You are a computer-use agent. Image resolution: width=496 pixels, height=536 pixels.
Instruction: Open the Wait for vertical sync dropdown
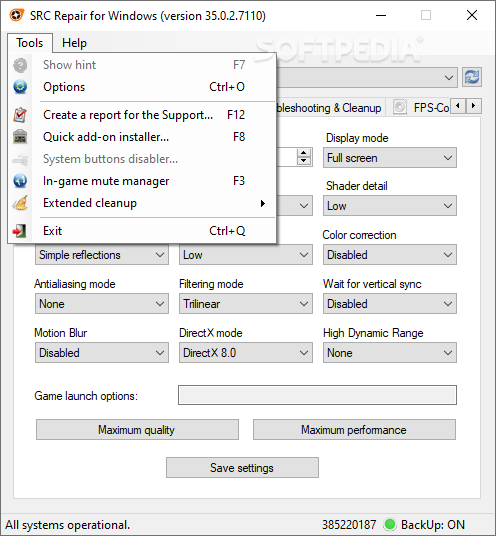(x=390, y=304)
